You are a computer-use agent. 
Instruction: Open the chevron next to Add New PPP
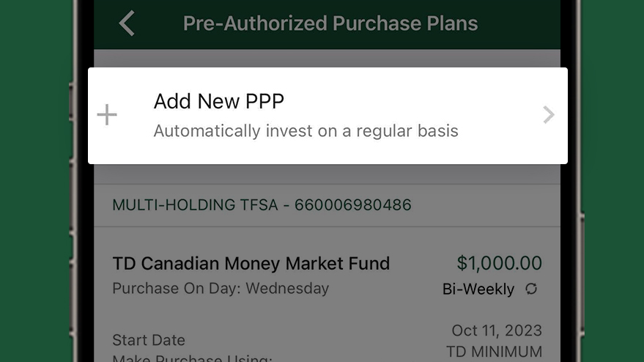click(549, 115)
